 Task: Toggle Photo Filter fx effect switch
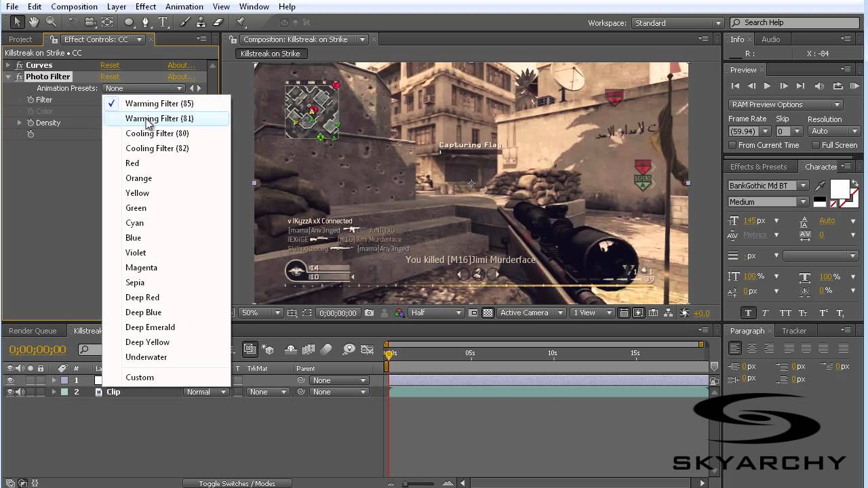(x=19, y=77)
